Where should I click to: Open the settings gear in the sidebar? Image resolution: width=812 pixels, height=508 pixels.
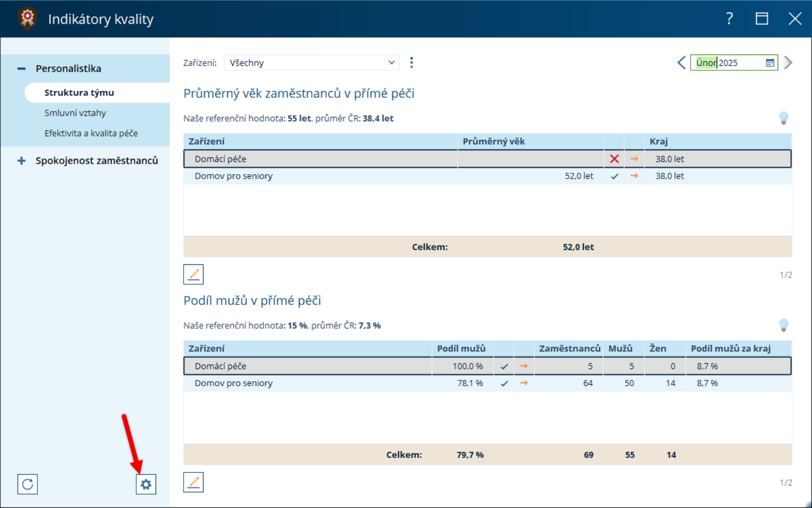coord(146,484)
